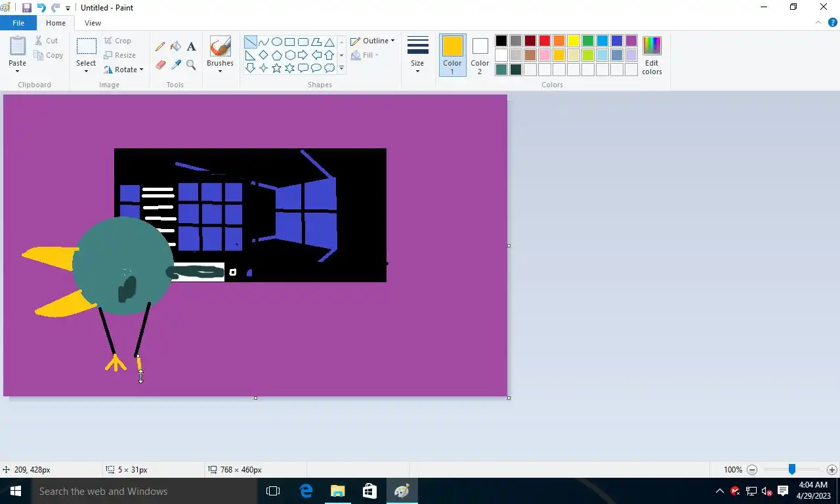Choose the Six-point star shape

tap(290, 68)
